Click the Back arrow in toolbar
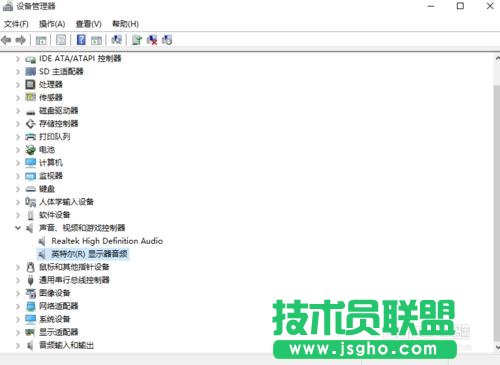This screenshot has width=500, height=365. (6, 40)
